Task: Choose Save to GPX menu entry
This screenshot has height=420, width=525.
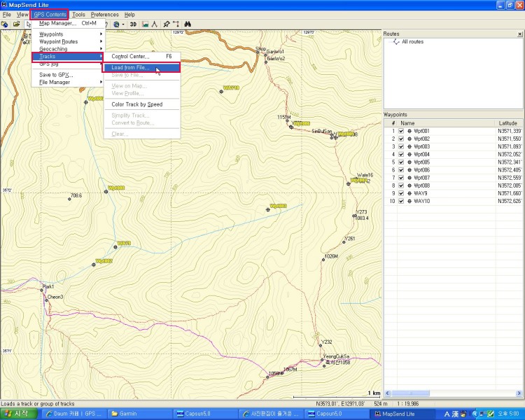Action: 68,75
